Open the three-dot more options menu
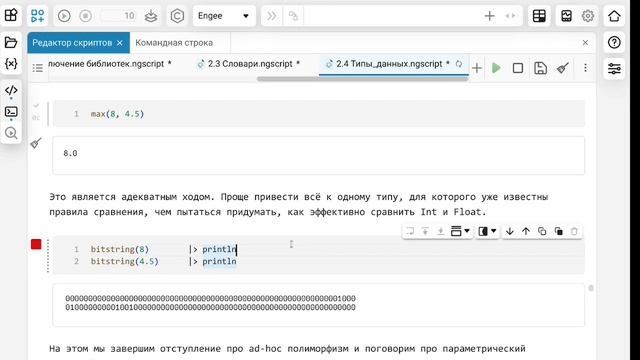Screen dimensions: 640x360 (x=585, y=68)
